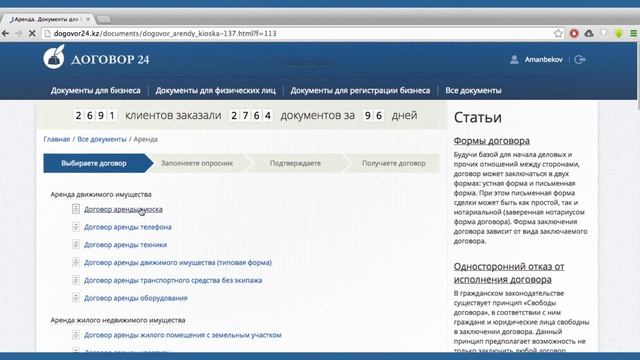The height and width of the screenshot is (360, 640).
Task: Open Договор аренды жилого помещения с земельным участком
Action: pos(182,335)
